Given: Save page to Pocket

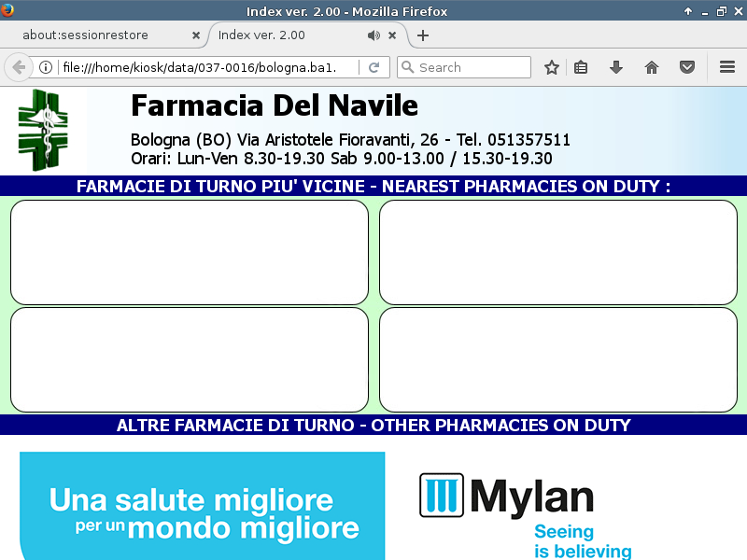Looking at the screenshot, I should point(687,67).
